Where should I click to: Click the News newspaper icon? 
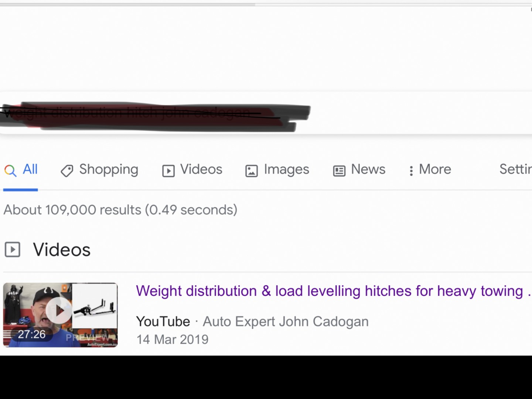pos(339,171)
